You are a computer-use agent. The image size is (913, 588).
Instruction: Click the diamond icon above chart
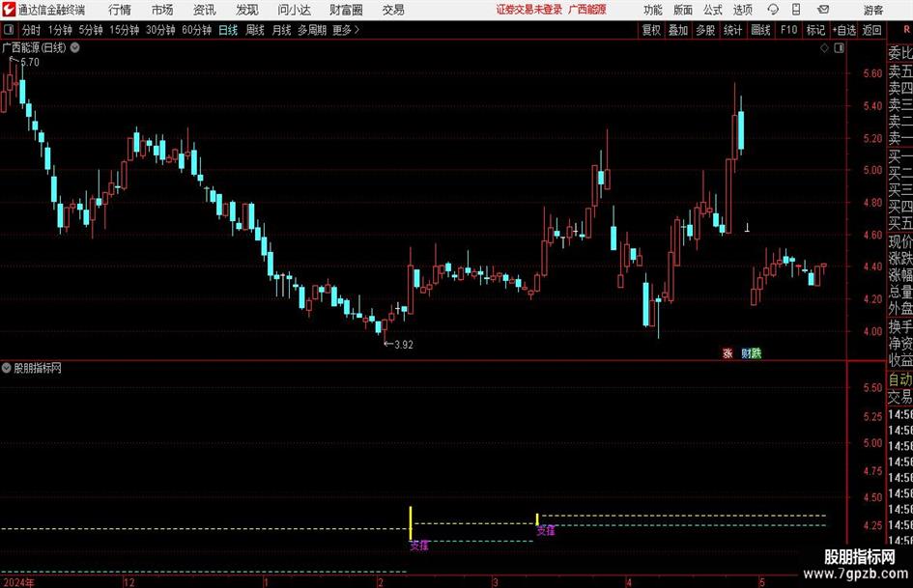pyautogui.click(x=824, y=48)
